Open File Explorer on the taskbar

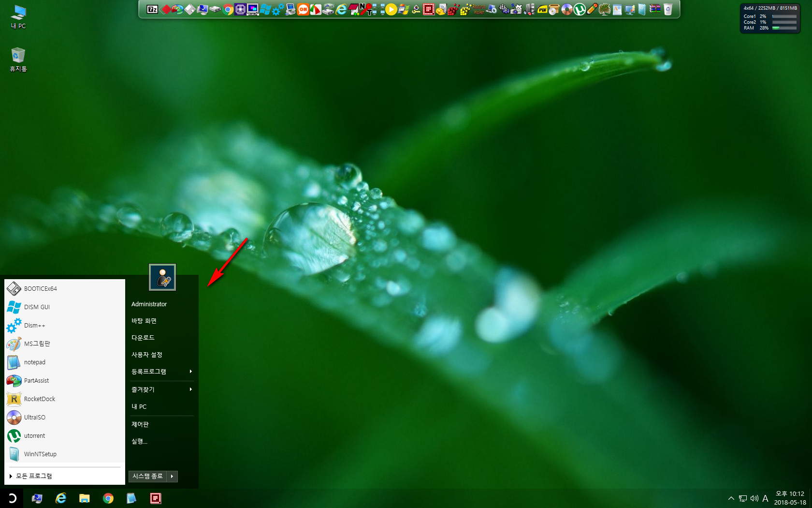[85, 498]
